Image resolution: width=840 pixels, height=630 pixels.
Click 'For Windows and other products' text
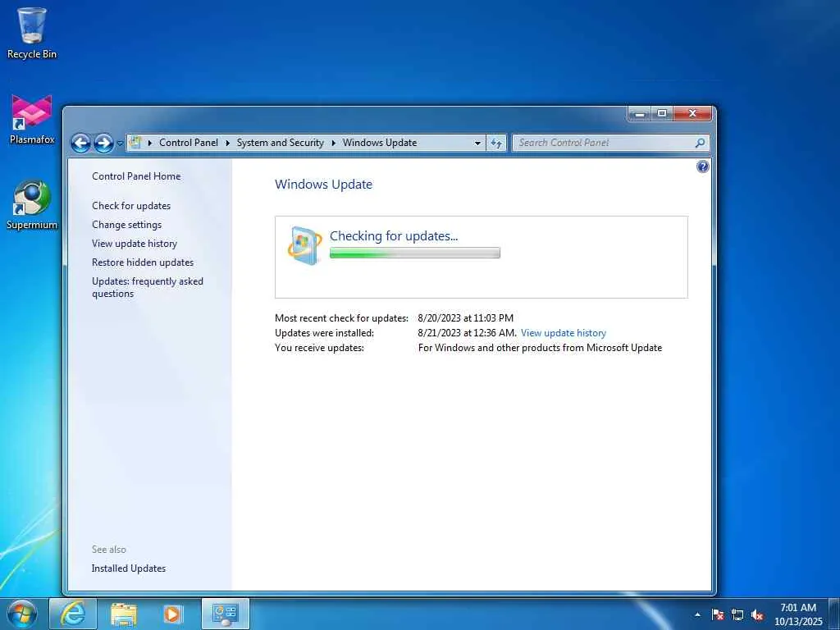point(540,348)
